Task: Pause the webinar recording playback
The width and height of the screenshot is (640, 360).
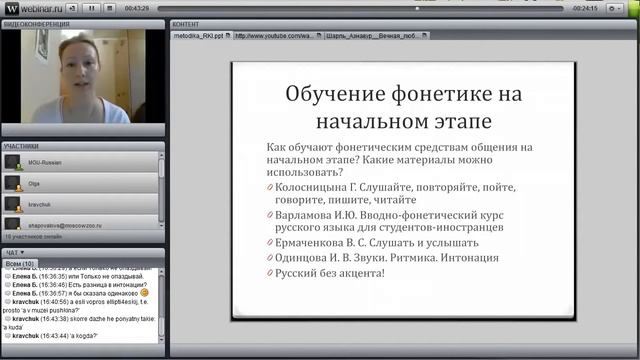Action: pos(91,8)
